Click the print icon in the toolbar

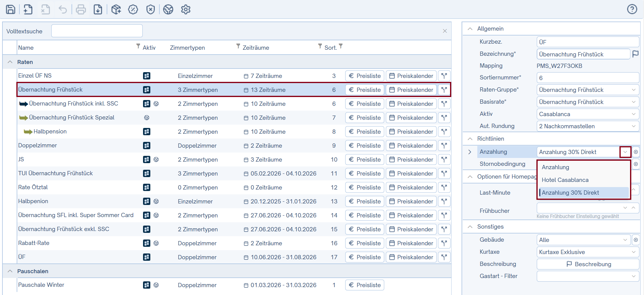click(x=81, y=9)
